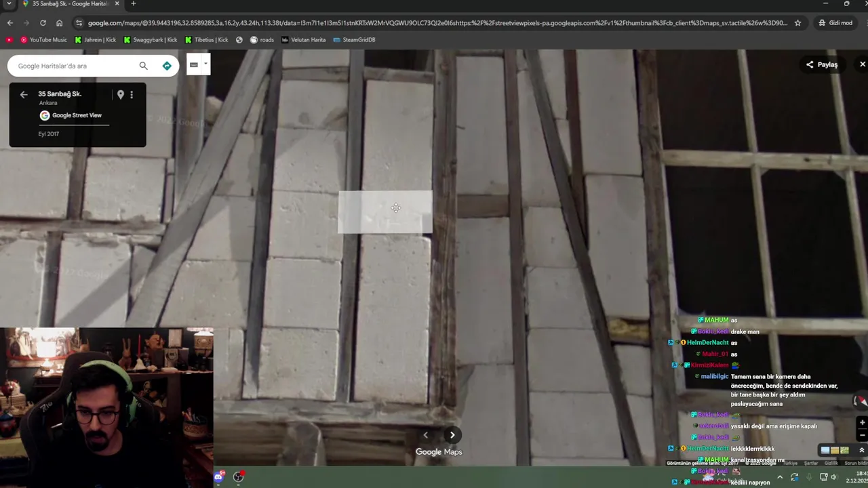Zoom in with the plus button
The width and height of the screenshot is (868, 488).
point(863,423)
